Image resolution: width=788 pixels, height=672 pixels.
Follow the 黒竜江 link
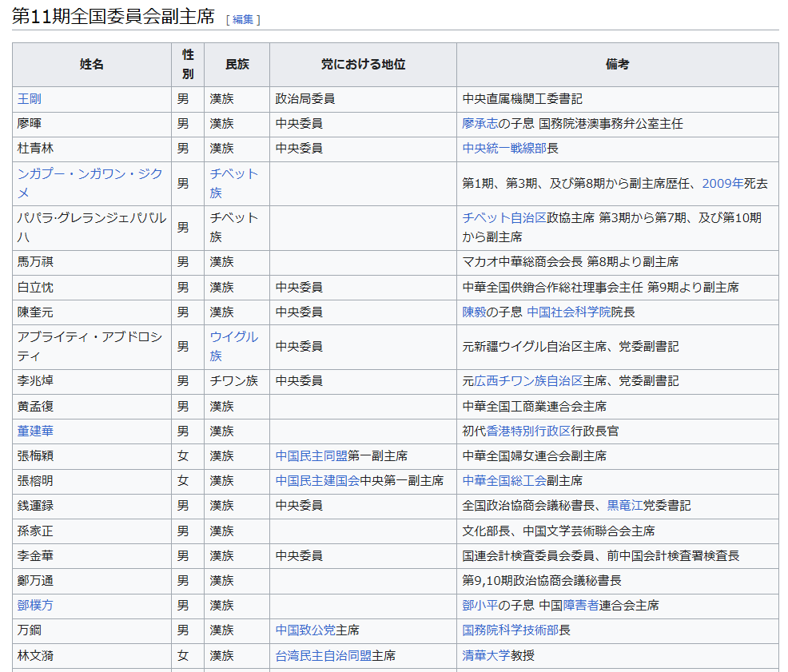click(x=625, y=505)
